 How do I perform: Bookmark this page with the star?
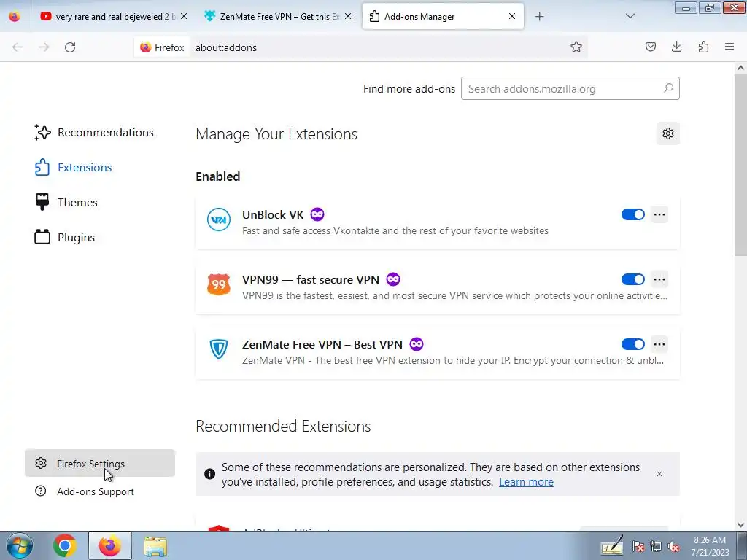(576, 47)
